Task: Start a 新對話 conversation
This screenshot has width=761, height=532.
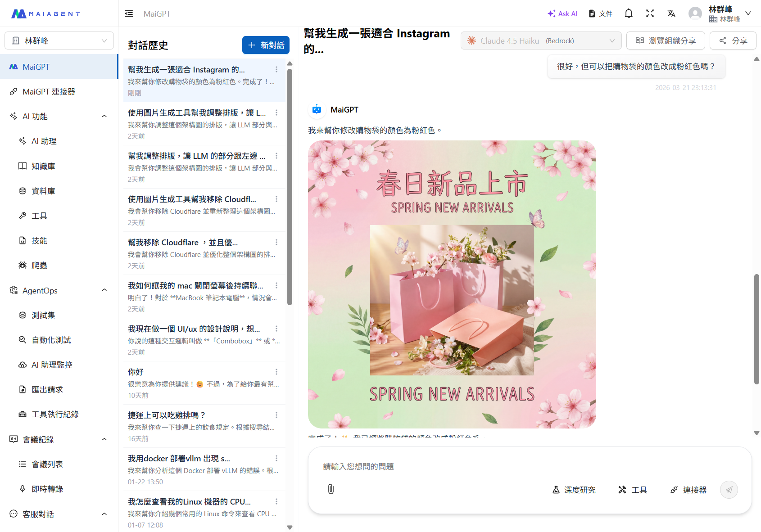Action: pos(266,45)
